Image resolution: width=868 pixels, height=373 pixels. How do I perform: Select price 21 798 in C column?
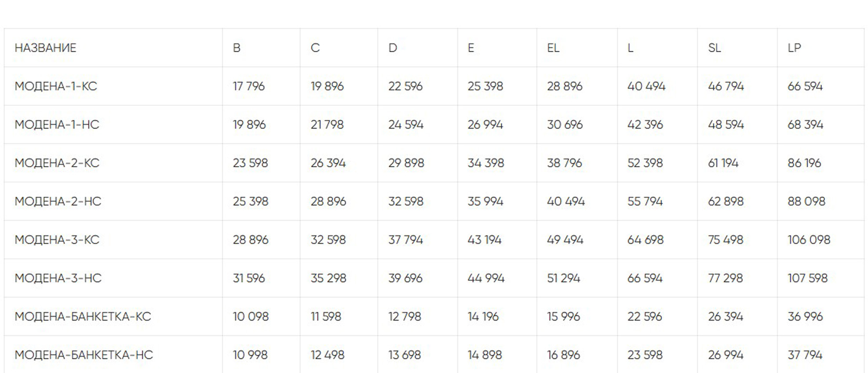[327, 125]
